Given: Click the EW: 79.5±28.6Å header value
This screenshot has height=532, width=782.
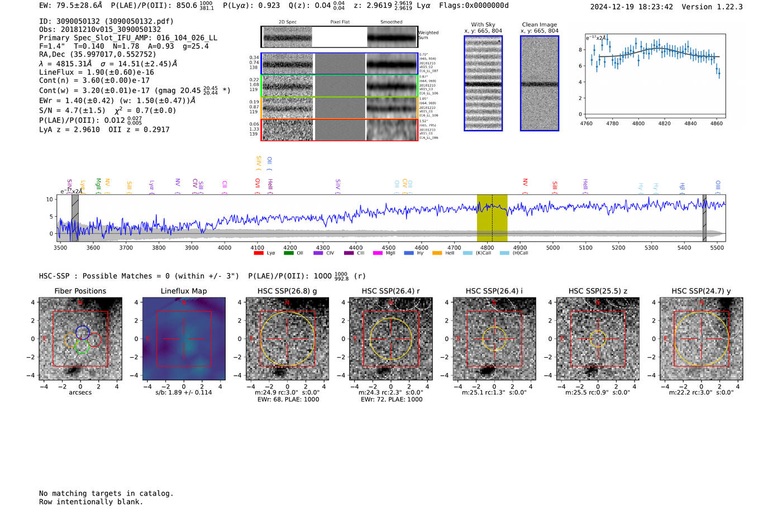Looking at the screenshot, I should 71,6.
